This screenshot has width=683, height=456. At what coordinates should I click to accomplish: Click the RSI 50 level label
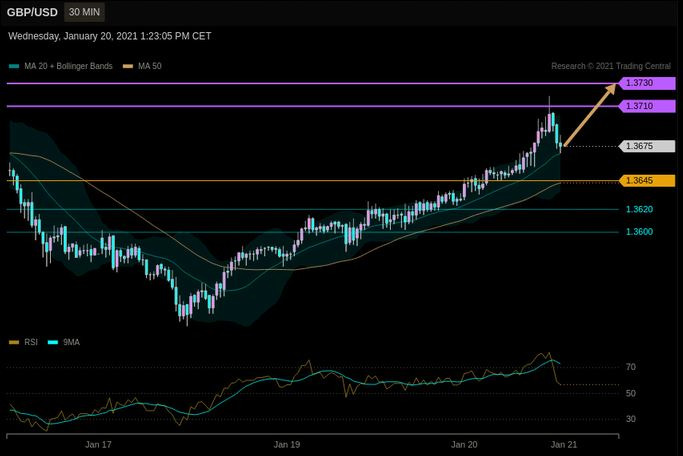pos(631,393)
